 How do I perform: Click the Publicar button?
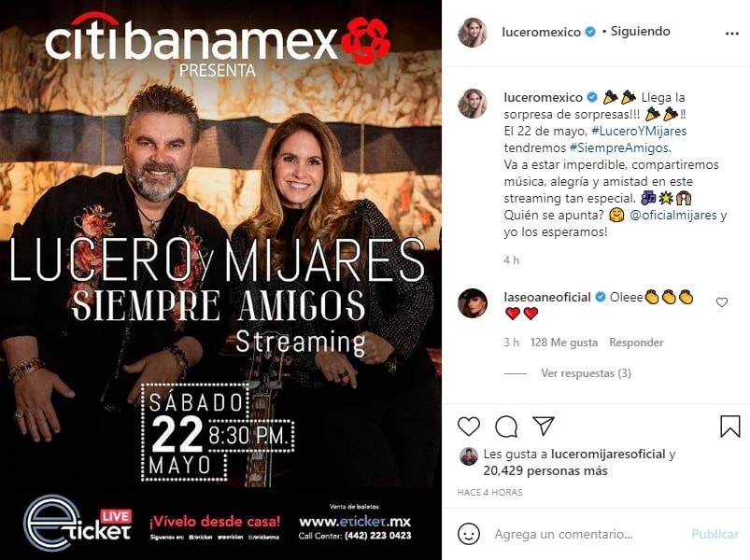coord(715,534)
